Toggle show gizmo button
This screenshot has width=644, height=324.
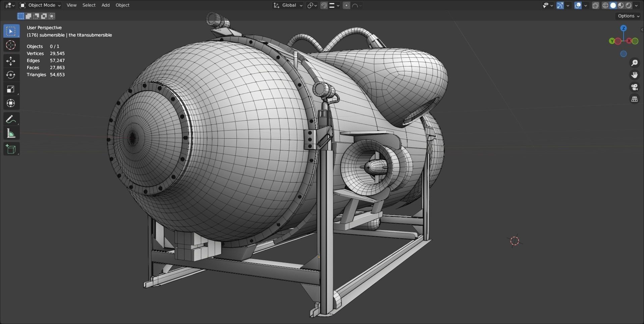click(x=560, y=5)
